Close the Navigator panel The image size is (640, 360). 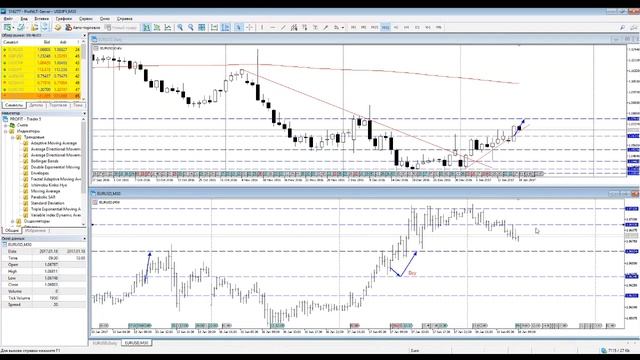(x=84, y=113)
